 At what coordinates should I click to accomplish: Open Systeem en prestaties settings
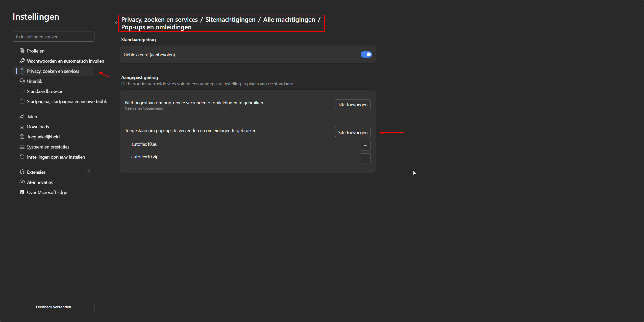point(48,147)
